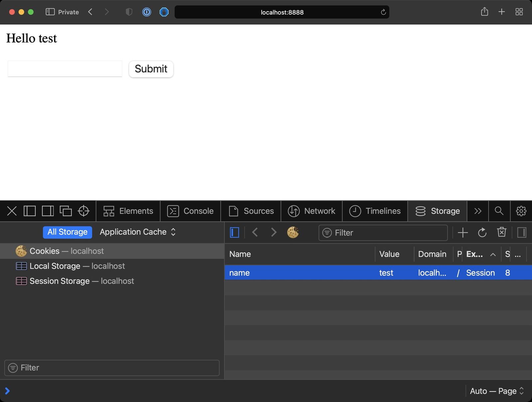The width and height of the screenshot is (532, 402).
Task: Click the delete cookie trash icon
Action: pyautogui.click(x=501, y=232)
